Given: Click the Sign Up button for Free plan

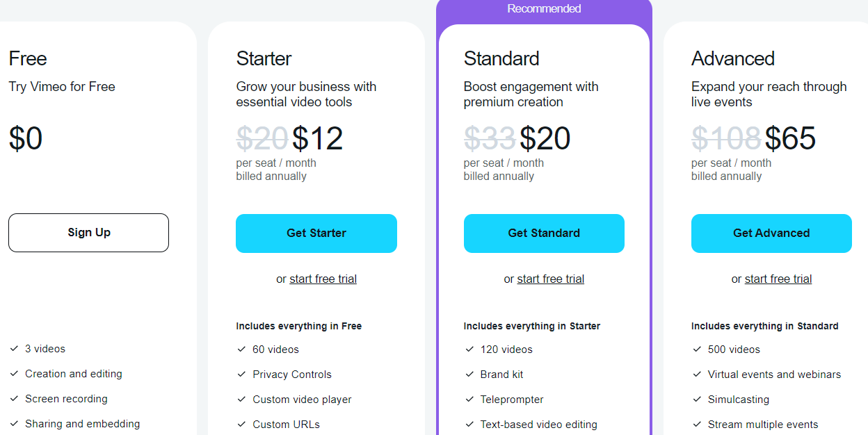Looking at the screenshot, I should pyautogui.click(x=88, y=233).
